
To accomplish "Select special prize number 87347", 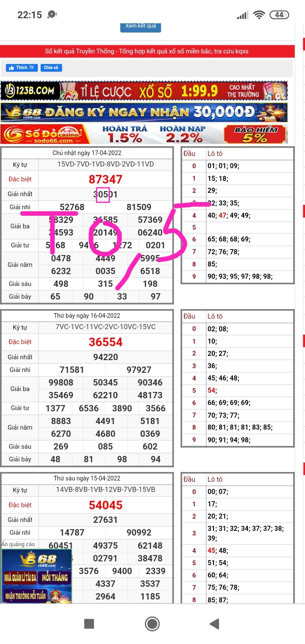I will pyautogui.click(x=105, y=179).
